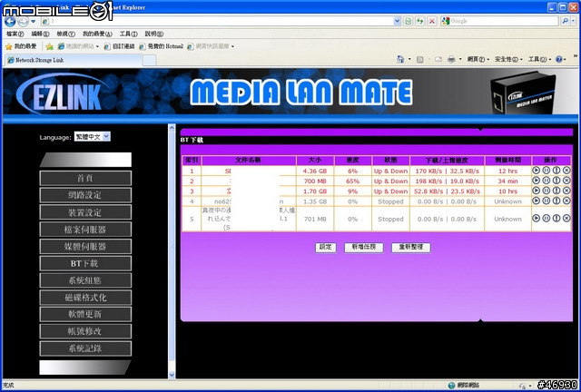
Task: Show info for the 701 MB torrent
Action: coord(556,218)
